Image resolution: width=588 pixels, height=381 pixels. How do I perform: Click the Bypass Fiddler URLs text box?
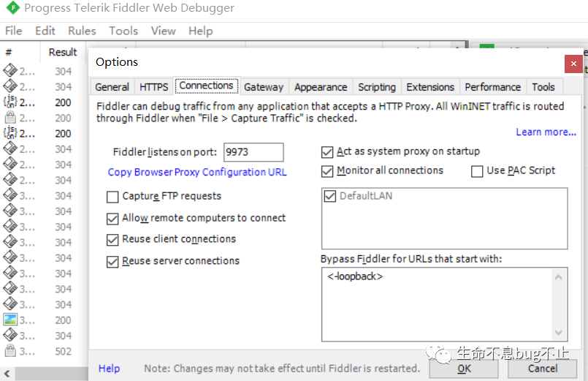[x=444, y=304]
